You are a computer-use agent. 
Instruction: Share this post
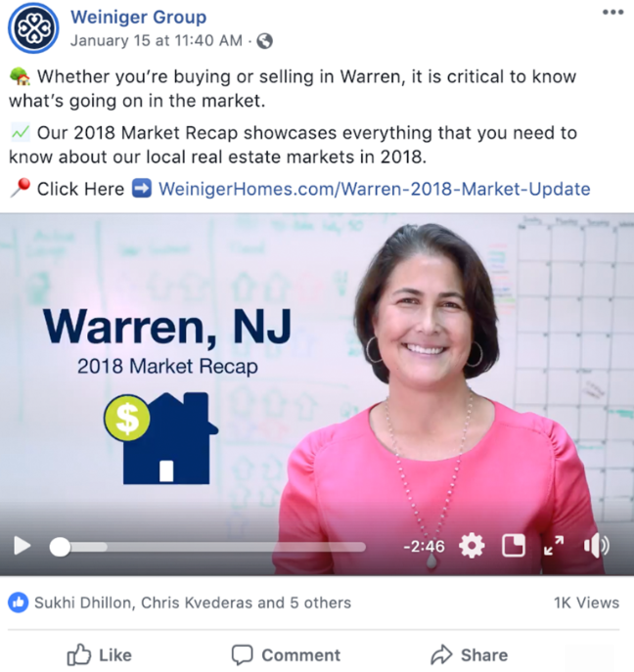470,654
